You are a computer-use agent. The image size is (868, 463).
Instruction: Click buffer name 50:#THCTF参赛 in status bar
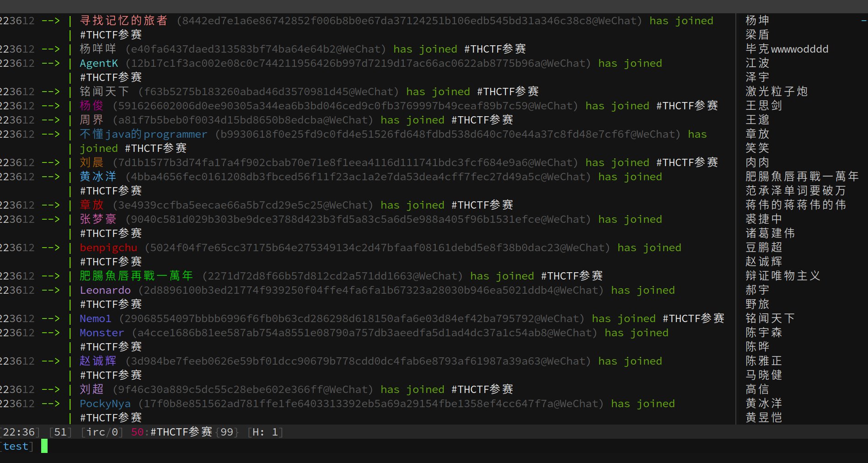pyautogui.click(x=171, y=432)
